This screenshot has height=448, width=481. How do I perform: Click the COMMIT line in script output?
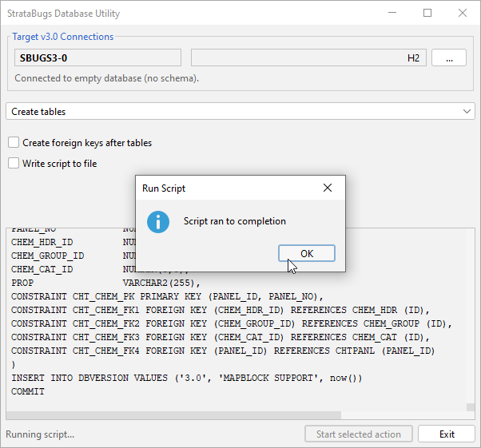(28, 391)
